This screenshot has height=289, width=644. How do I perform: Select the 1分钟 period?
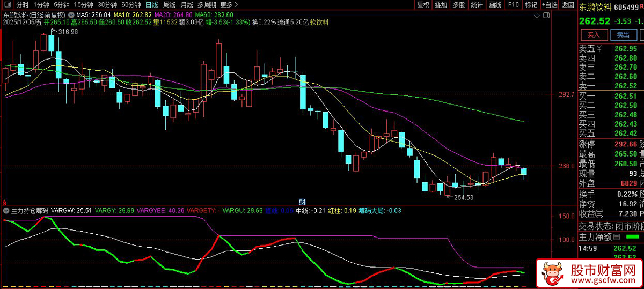click(41, 5)
